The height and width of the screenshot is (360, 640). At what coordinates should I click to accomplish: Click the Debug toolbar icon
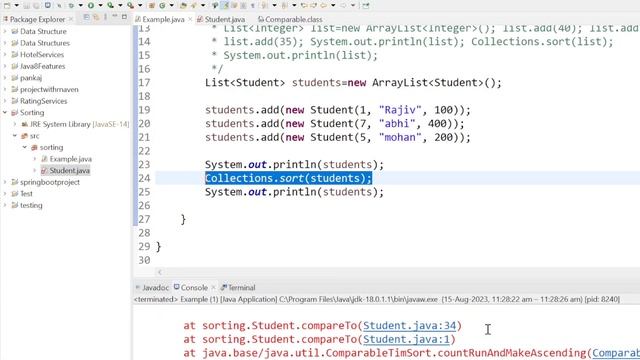click(x=71, y=5)
